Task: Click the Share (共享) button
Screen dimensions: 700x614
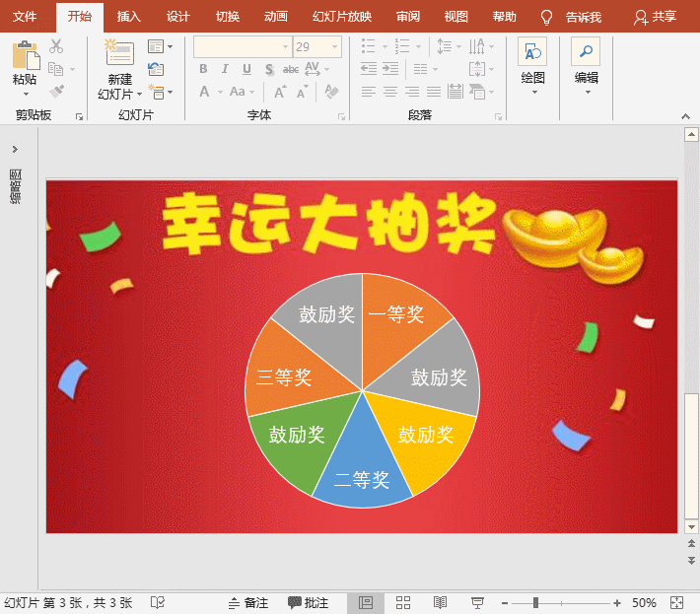Action: pyautogui.click(x=655, y=17)
